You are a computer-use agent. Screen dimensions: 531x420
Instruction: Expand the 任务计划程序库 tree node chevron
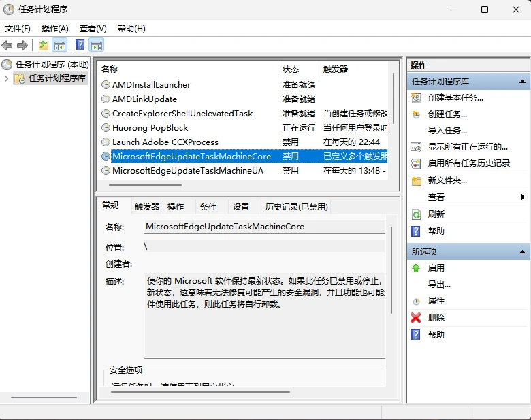coord(6,78)
